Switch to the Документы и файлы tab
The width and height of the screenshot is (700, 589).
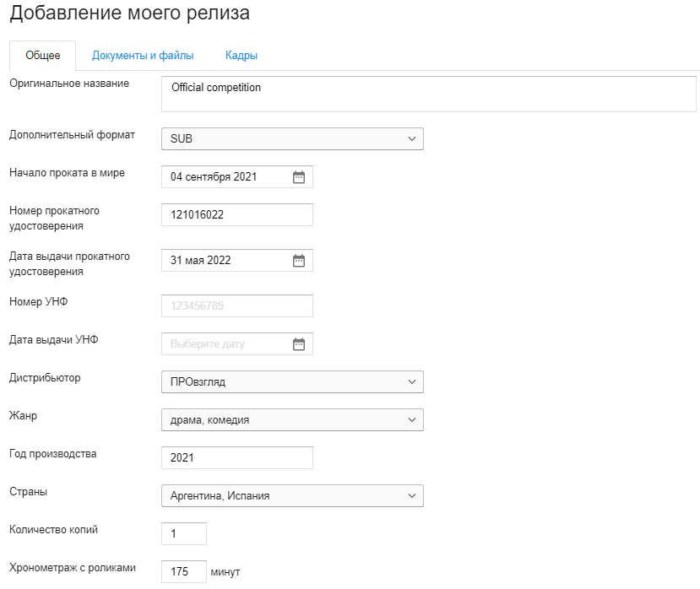coord(143,56)
